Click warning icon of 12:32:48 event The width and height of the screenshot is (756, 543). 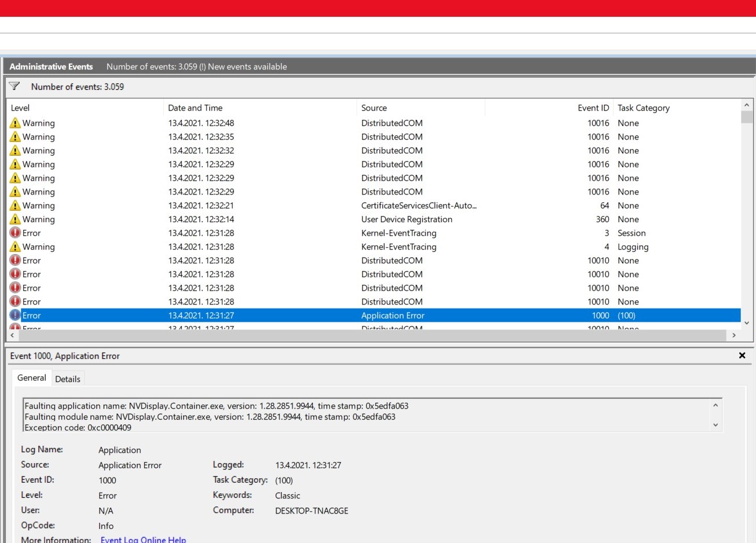(15, 123)
